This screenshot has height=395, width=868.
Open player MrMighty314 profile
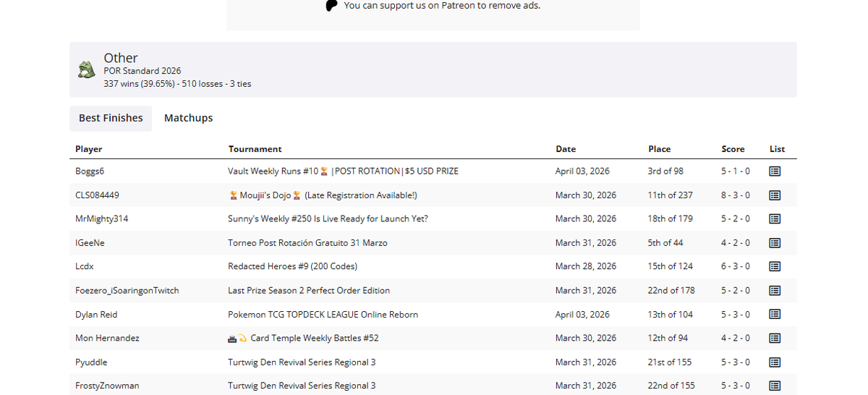[x=102, y=218]
